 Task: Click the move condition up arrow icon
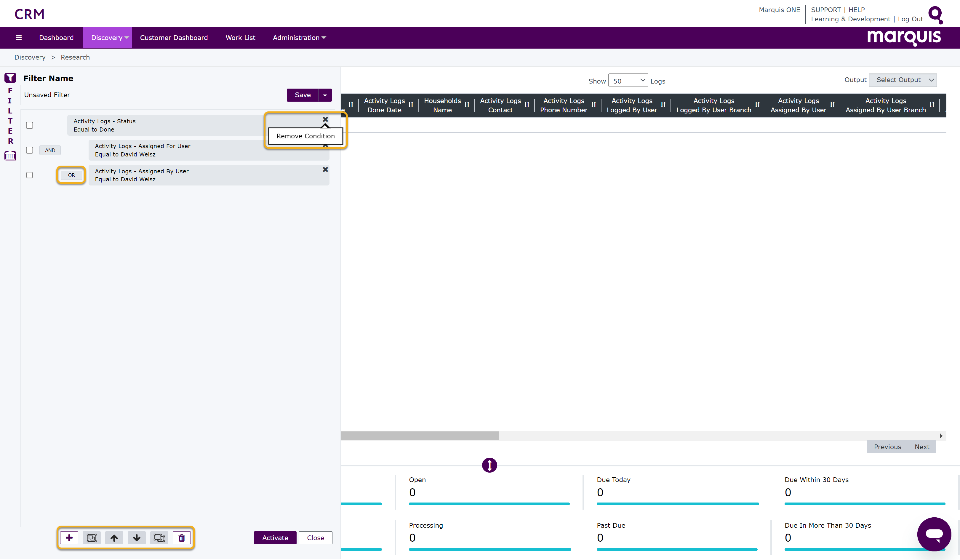tap(114, 537)
